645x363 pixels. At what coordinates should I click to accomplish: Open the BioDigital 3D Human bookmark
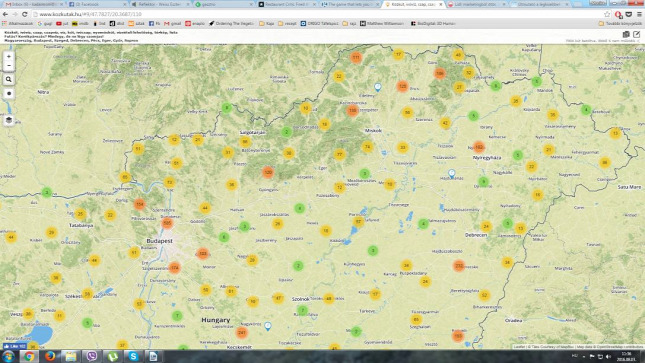pyautogui.click(x=433, y=24)
